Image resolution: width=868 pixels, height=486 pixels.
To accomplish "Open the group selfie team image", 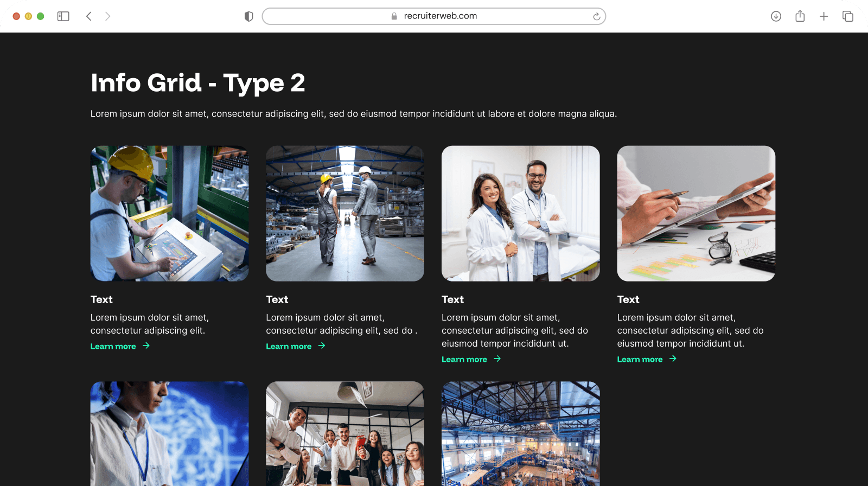I will click(345, 433).
